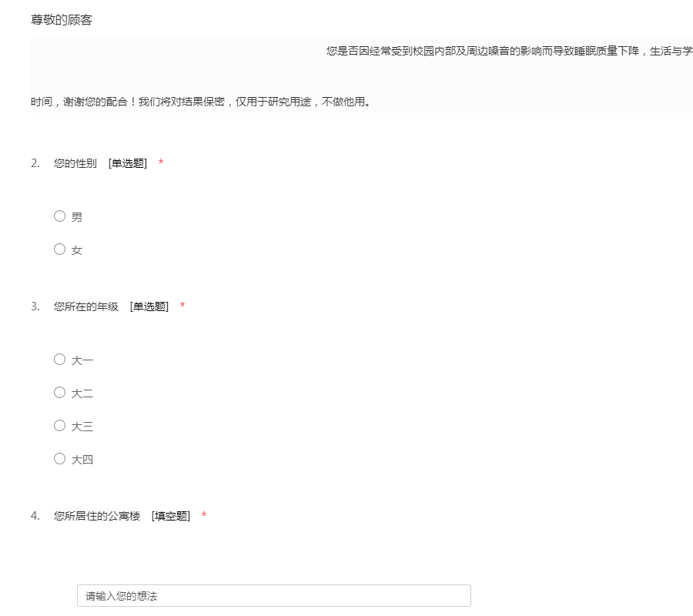
Task: Click red required asterisk beside 您的性别
Action: [x=161, y=163]
